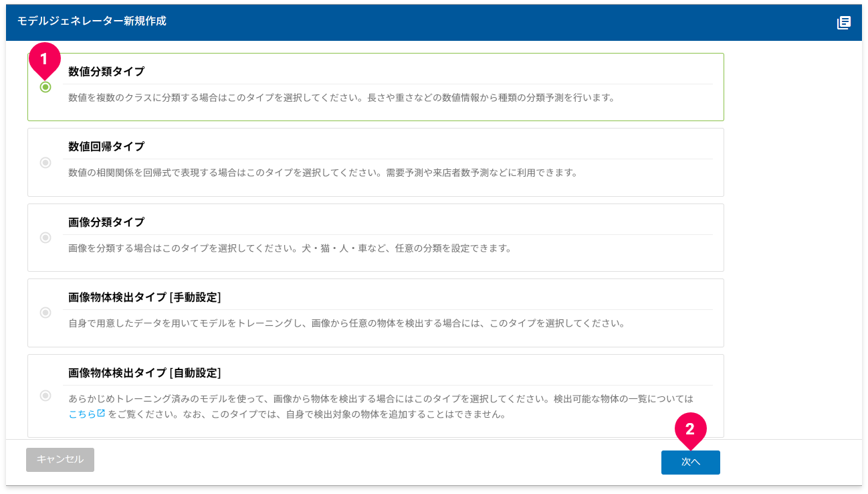The image size is (868, 494).
Task: Select the 画像分類タイプ radio button
Action: tap(45, 238)
